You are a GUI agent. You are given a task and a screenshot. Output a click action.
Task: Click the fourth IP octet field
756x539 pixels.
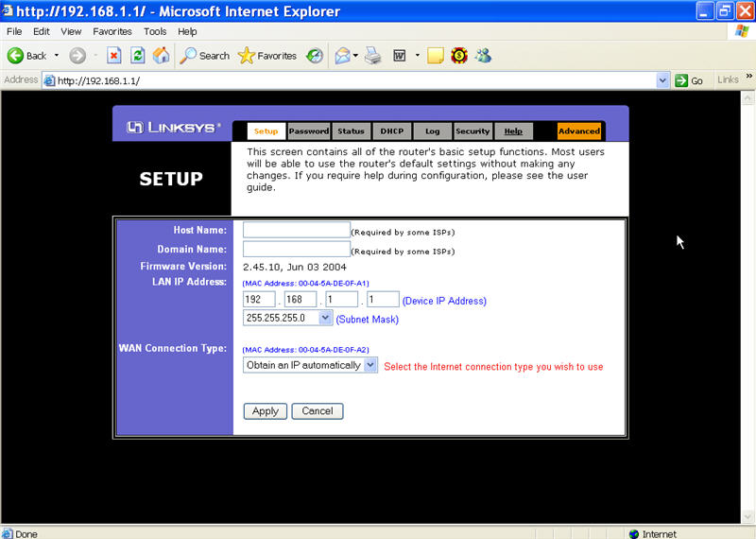pyautogui.click(x=384, y=299)
